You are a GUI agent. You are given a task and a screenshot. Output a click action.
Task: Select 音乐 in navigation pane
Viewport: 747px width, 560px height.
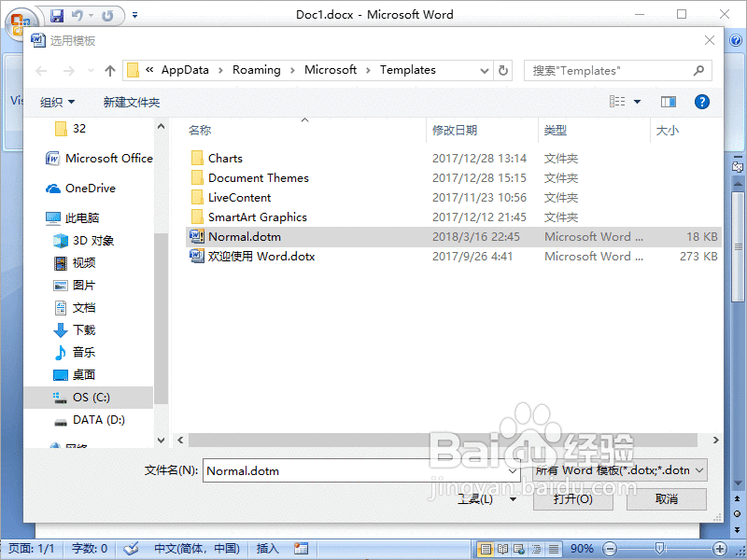[x=75, y=353]
